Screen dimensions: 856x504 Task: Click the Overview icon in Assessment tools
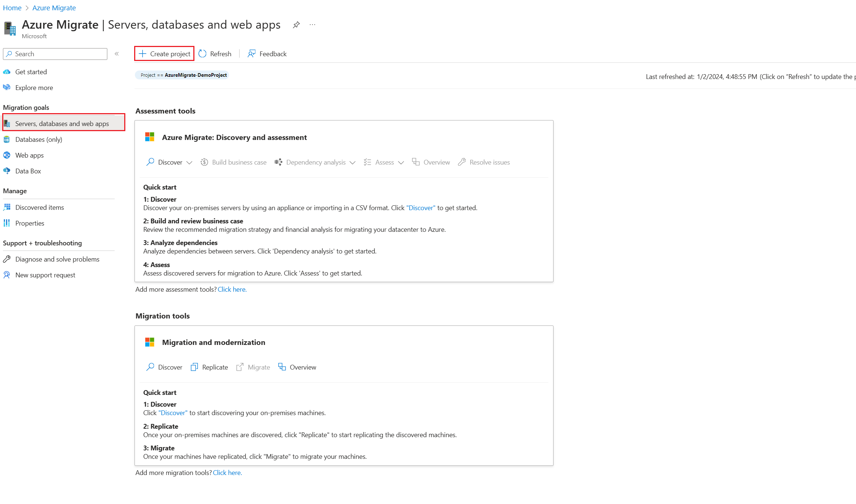tap(416, 162)
